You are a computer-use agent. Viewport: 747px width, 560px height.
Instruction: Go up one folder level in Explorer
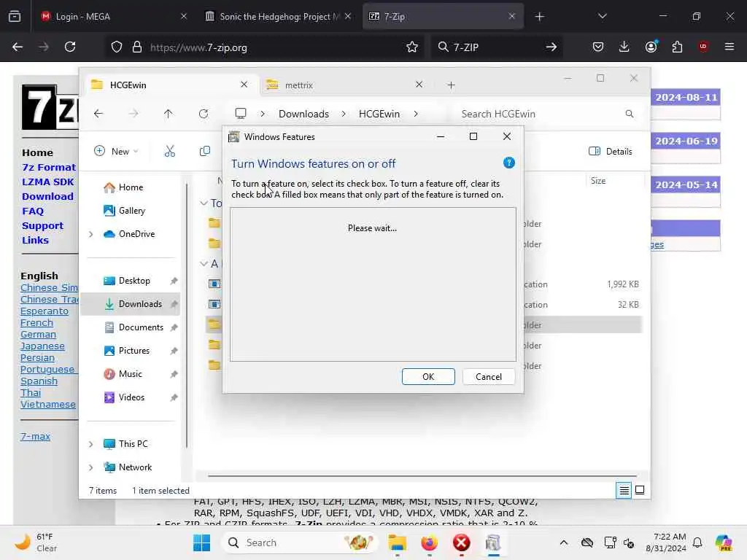(169, 114)
